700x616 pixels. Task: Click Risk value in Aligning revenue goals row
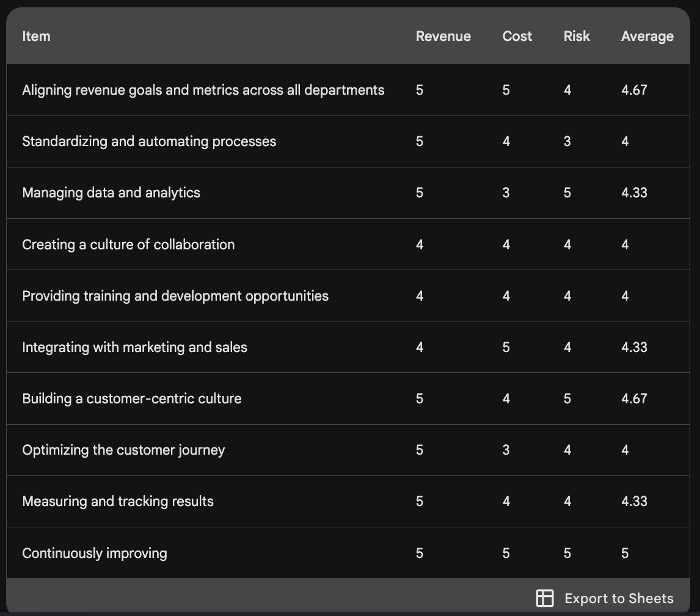click(567, 90)
